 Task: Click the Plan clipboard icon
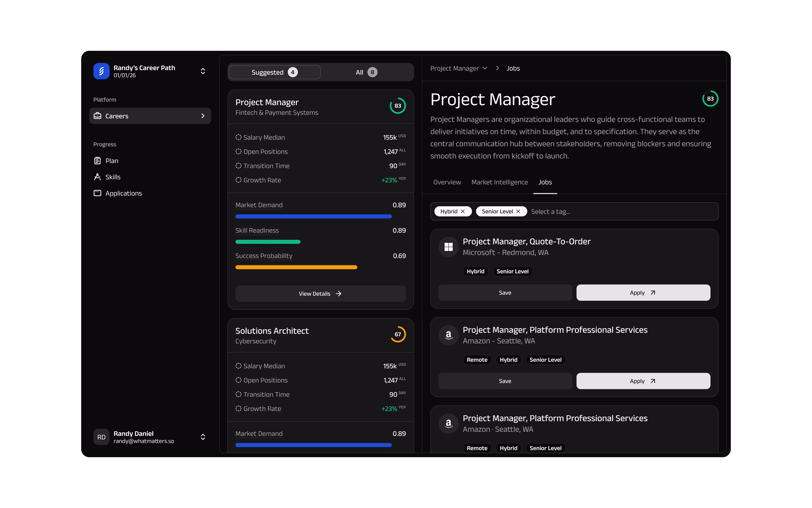(x=97, y=161)
